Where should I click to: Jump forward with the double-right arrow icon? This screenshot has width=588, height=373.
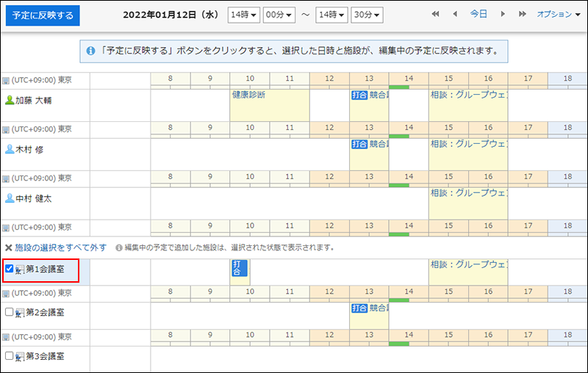[522, 15]
